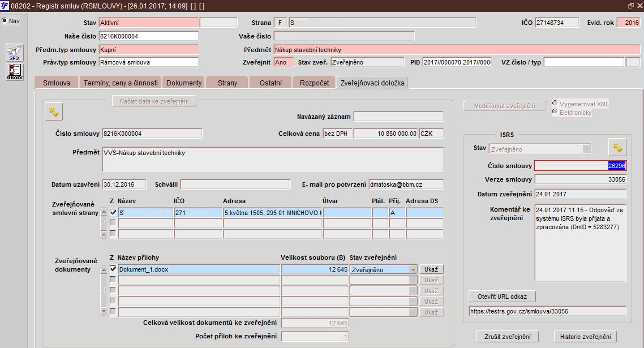Screen dimensions: 644x348
Task: Select the Zveřejňovací doložka tab
Action: pos(372,83)
